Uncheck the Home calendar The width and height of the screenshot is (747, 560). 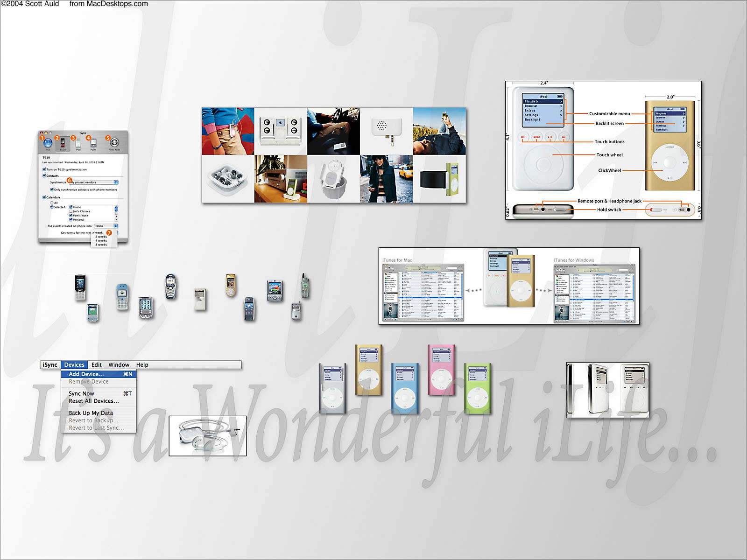coord(71,207)
